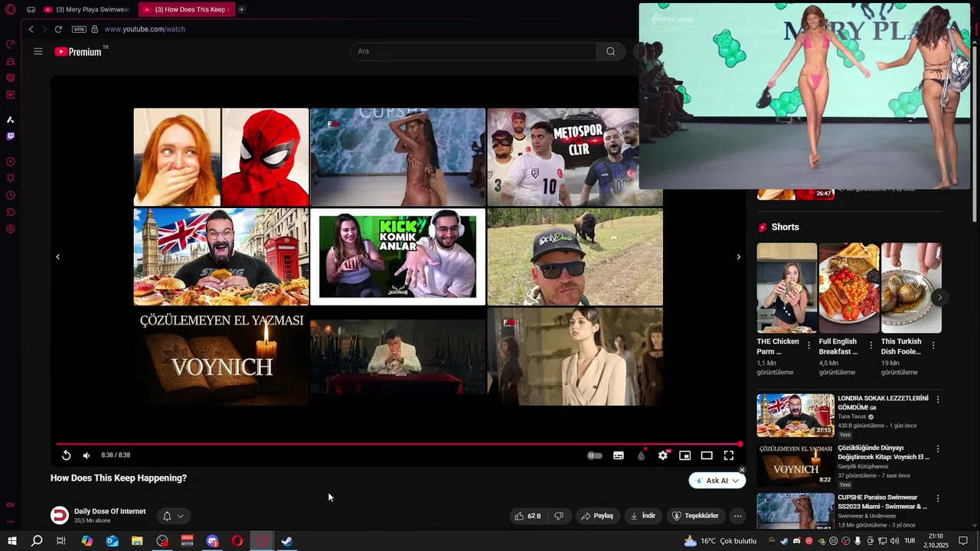Replay the finished video
Viewport: 980px width, 551px height.
(x=67, y=455)
